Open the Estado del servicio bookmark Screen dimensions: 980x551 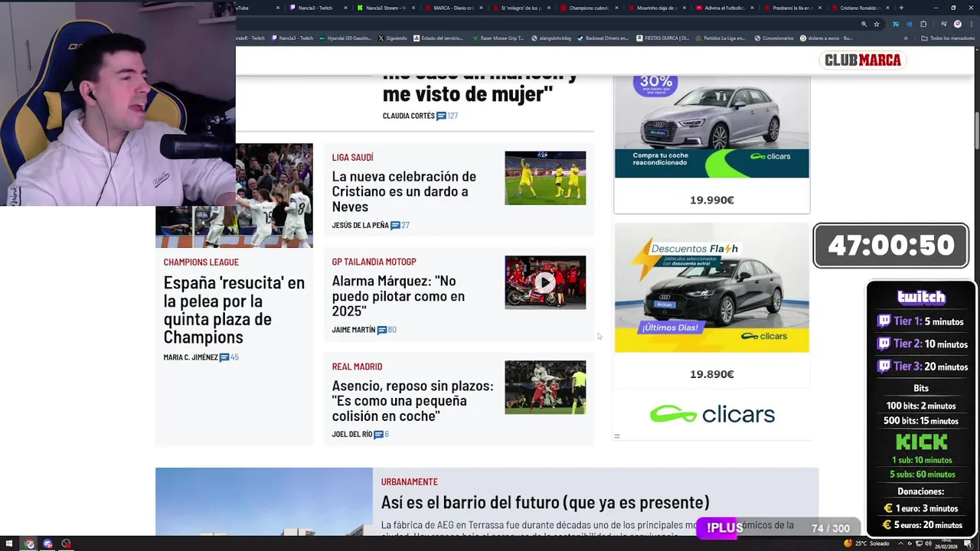coord(439,37)
